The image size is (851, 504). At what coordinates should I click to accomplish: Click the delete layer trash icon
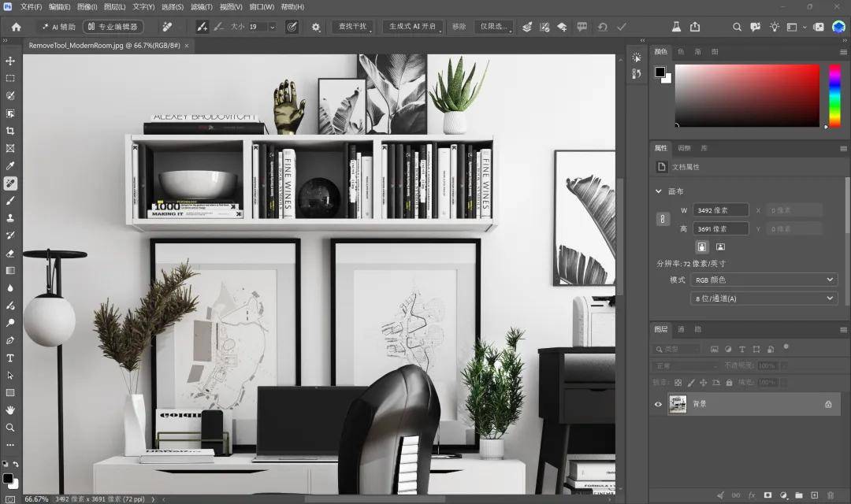pyautogui.click(x=831, y=495)
